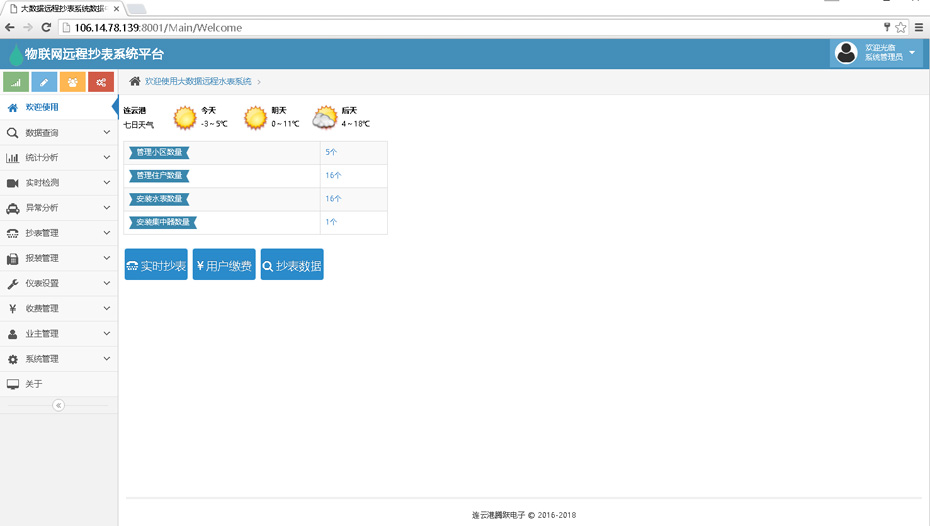Click the 实时抄表 button
Image resolution: width=930 pixels, height=526 pixels.
pos(156,266)
